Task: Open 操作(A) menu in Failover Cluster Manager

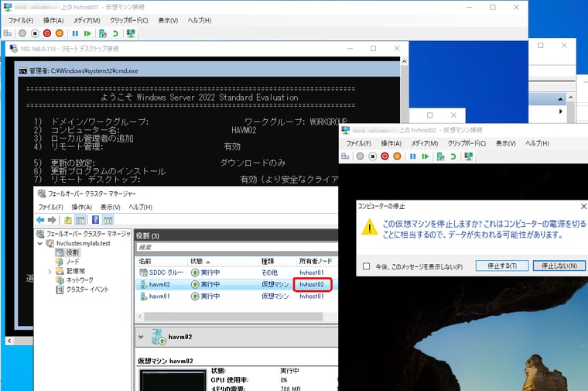Action: point(82,207)
